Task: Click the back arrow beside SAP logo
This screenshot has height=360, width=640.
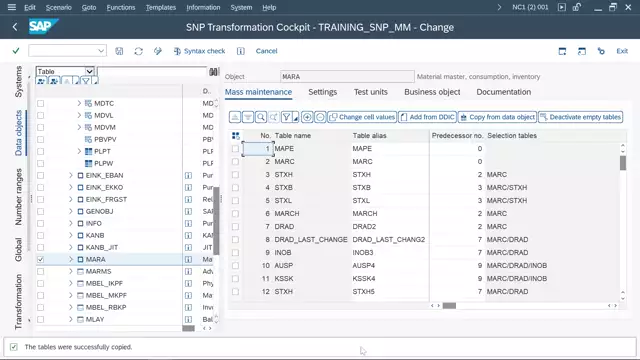Action: coord(15,27)
